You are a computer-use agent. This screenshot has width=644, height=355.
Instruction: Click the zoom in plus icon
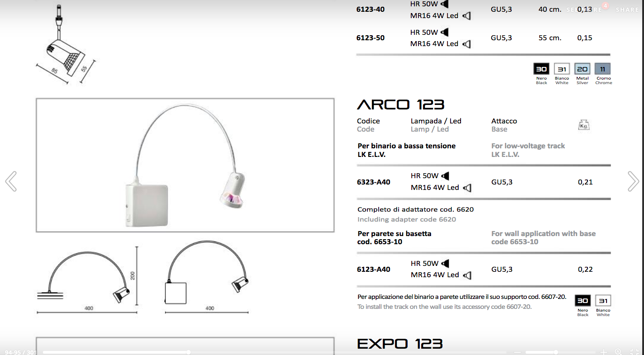tap(604, 352)
